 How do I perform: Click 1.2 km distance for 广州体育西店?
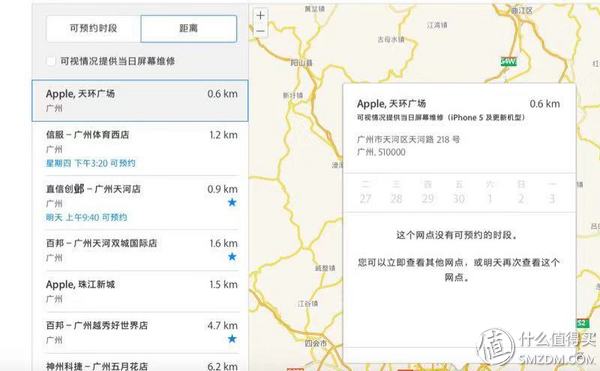pos(223,135)
